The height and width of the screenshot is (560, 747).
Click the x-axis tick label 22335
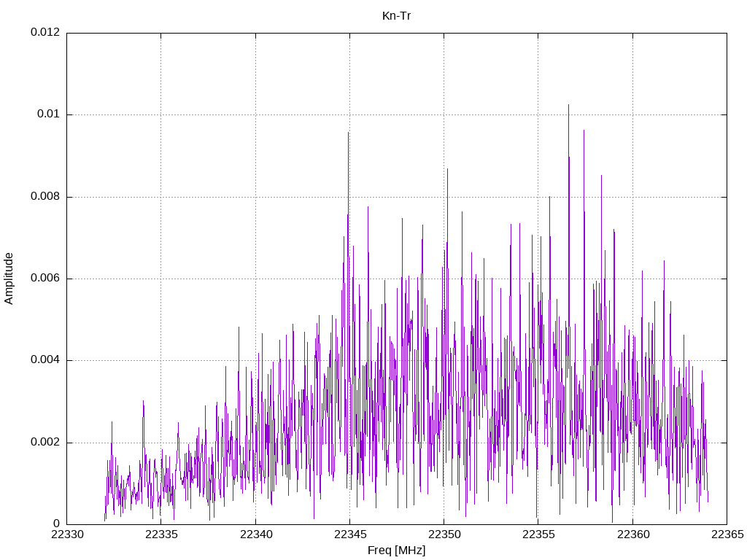coord(161,534)
